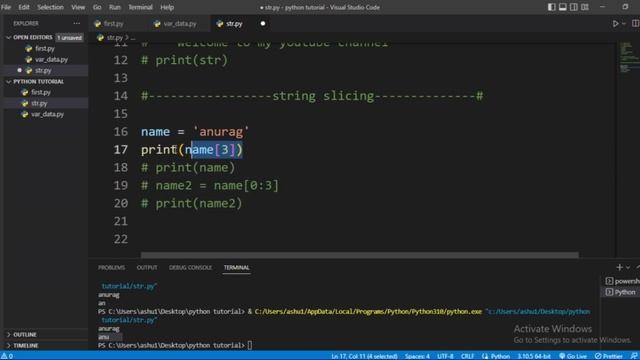Open notifications bell in status bar
This screenshot has width=640, height=360.
pyautogui.click(x=634, y=356)
